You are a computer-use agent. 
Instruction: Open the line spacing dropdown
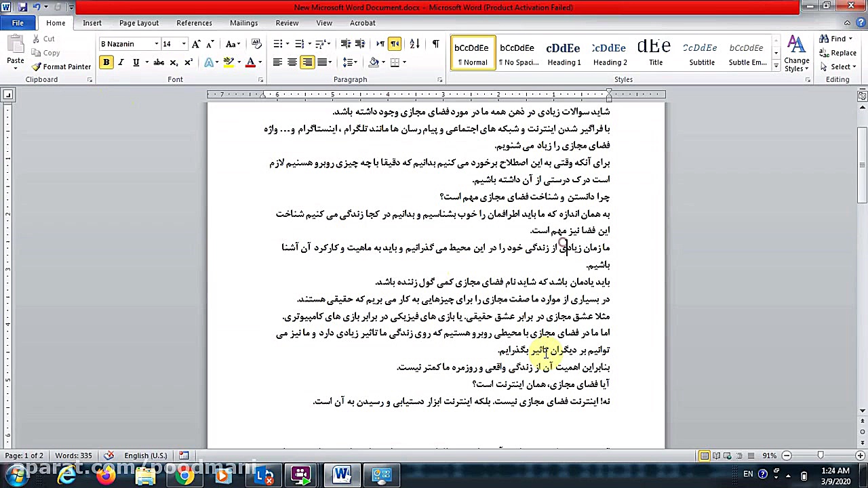coord(351,62)
